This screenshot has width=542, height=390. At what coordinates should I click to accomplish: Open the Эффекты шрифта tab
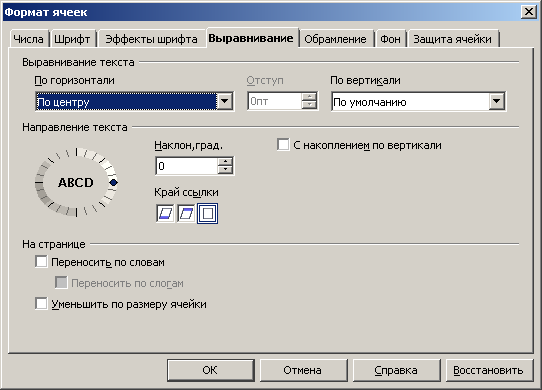(151, 39)
